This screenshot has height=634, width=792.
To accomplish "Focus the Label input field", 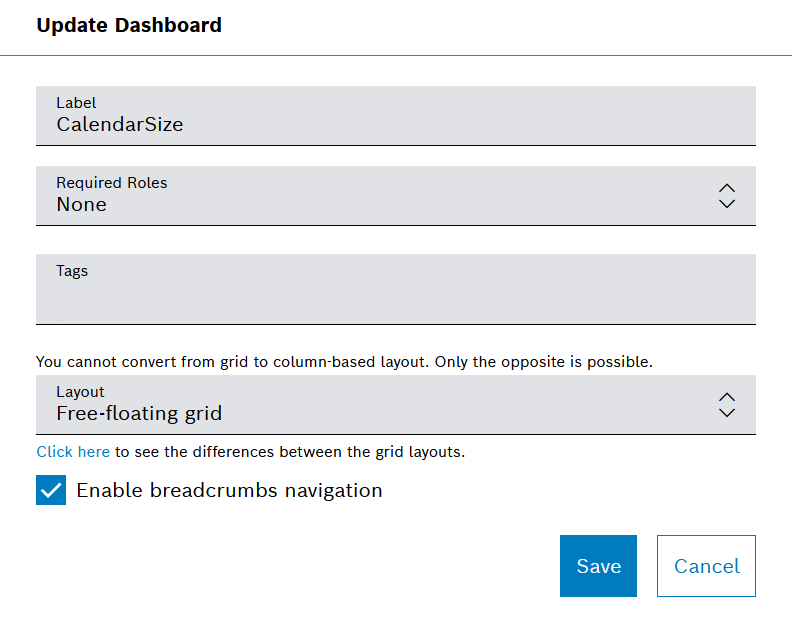I will [x=395, y=116].
